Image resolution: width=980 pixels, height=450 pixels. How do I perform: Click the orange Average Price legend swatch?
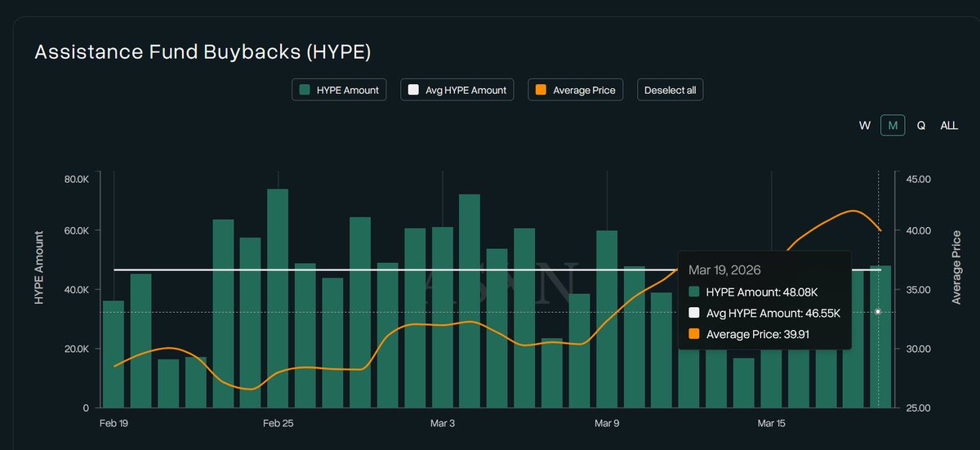[541, 90]
